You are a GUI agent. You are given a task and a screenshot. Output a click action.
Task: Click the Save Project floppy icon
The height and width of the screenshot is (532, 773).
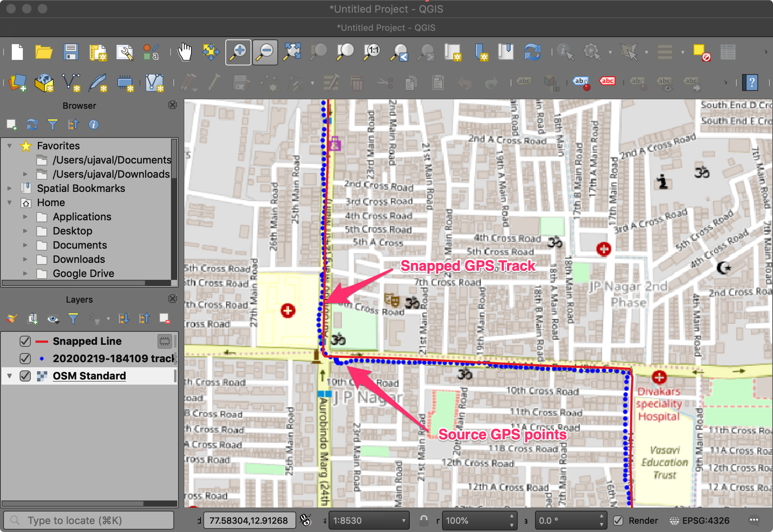[x=71, y=52]
